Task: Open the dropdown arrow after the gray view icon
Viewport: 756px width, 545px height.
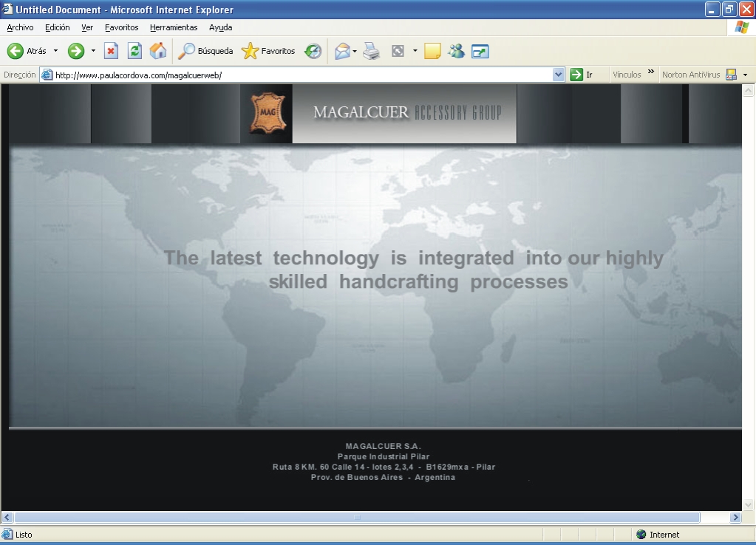Action: click(415, 51)
